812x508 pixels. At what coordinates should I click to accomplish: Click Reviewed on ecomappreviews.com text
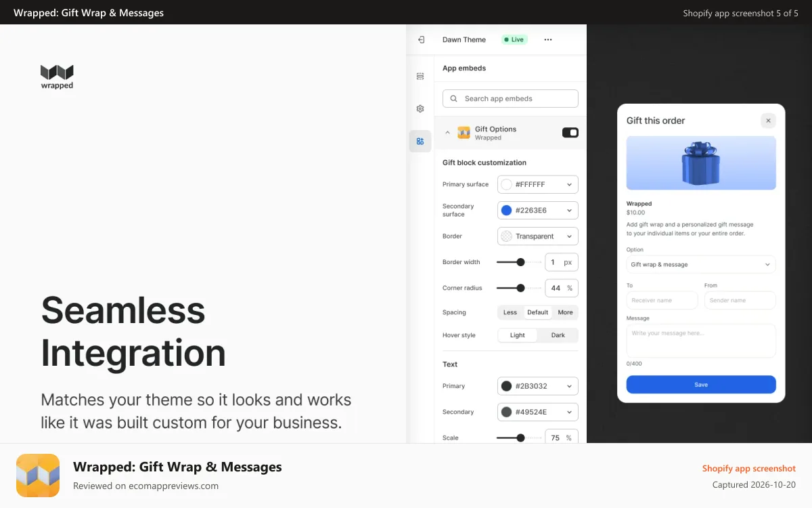pyautogui.click(x=145, y=486)
